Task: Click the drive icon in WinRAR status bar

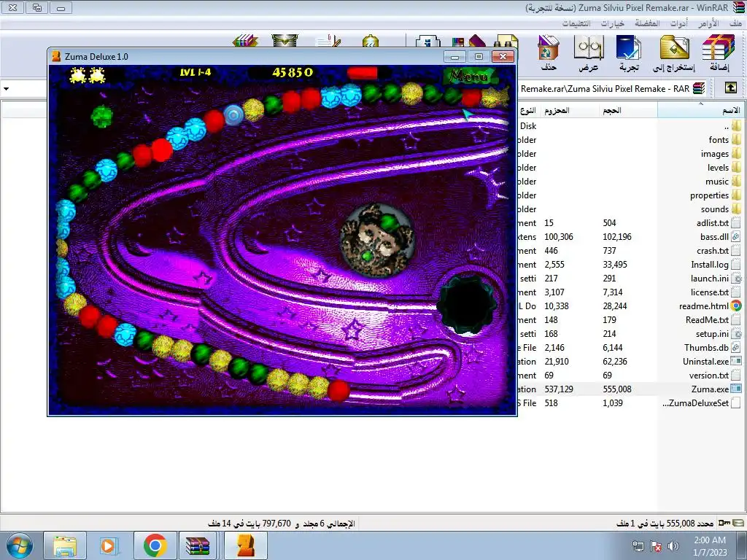Action: [738, 523]
